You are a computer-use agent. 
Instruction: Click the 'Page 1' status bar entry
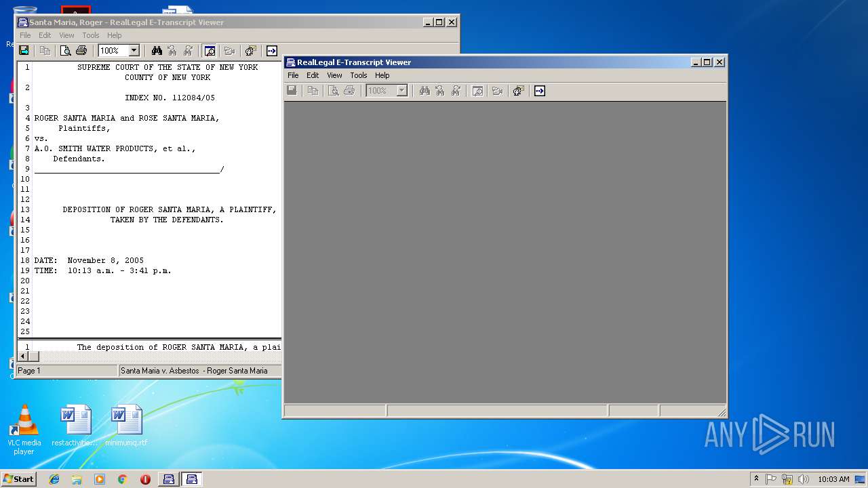66,371
